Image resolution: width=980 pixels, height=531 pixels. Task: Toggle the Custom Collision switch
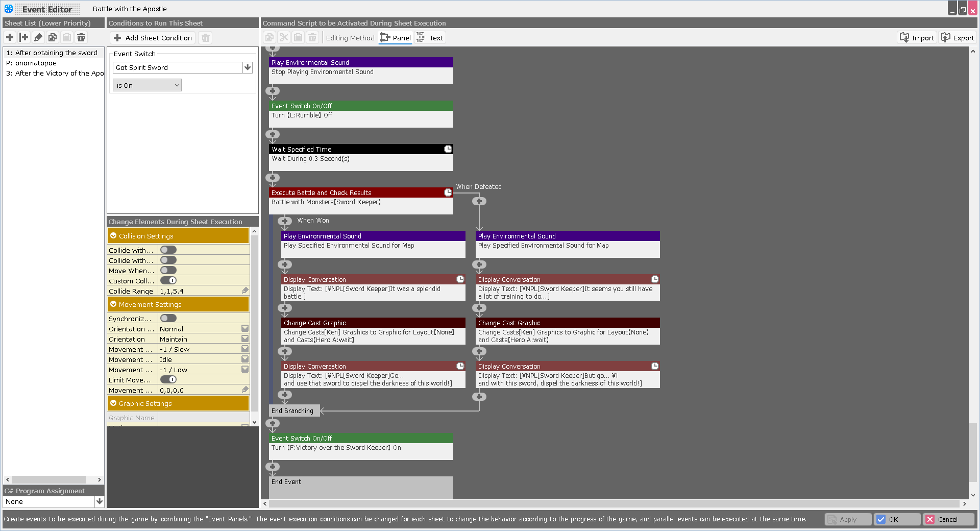pyautogui.click(x=168, y=280)
